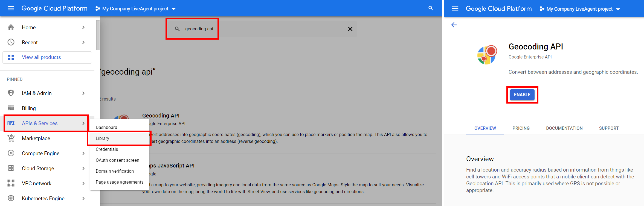644x206 pixels.
Task: Open the hamburger navigation menu in left panel
Action: (x=11, y=8)
